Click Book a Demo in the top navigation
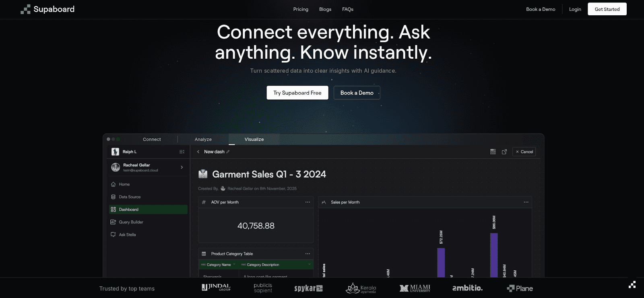This screenshot has width=644, height=298. pyautogui.click(x=541, y=9)
